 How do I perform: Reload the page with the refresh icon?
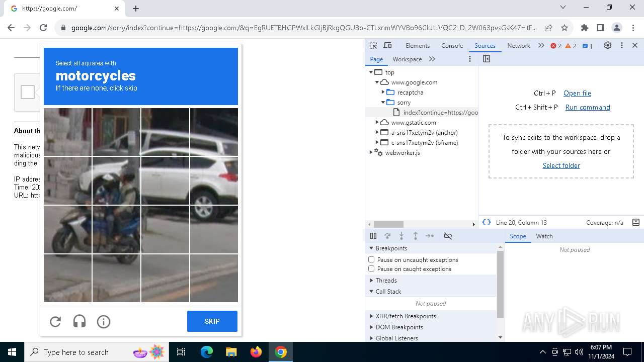pos(43,28)
